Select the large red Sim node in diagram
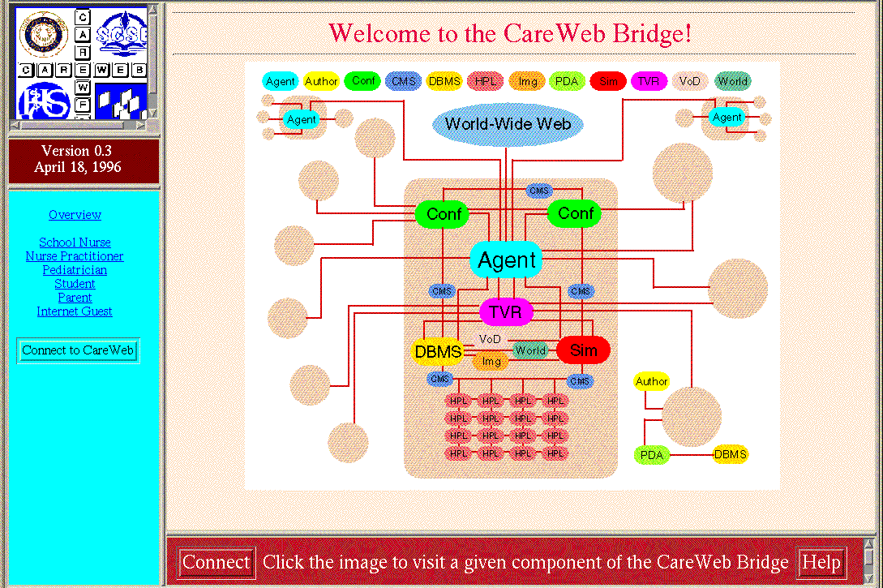The height and width of the screenshot is (588, 883). (x=584, y=350)
